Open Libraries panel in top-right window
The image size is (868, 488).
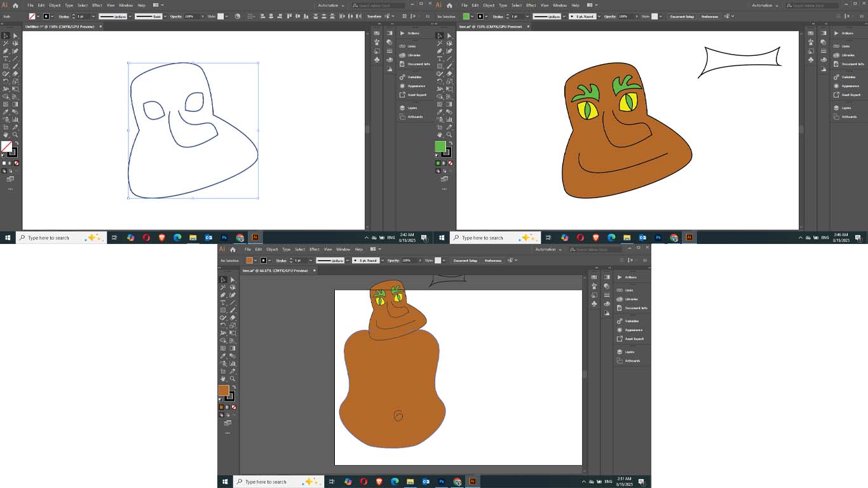pyautogui.click(x=848, y=55)
